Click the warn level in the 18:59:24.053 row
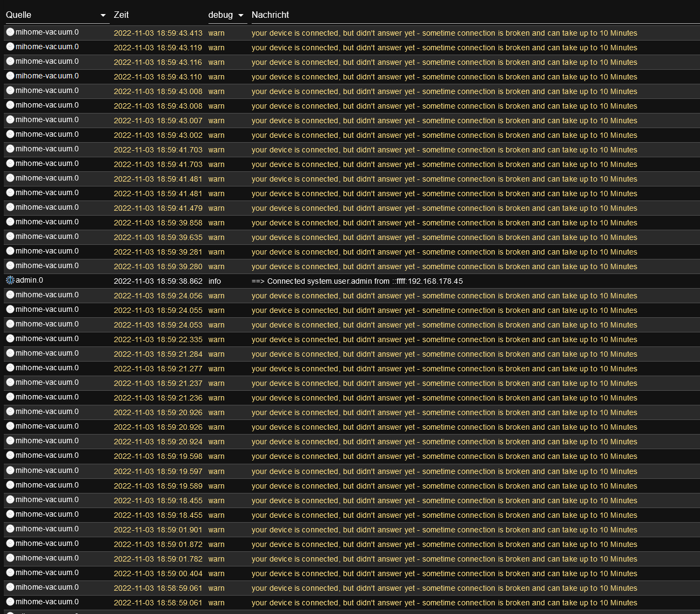 point(217,325)
